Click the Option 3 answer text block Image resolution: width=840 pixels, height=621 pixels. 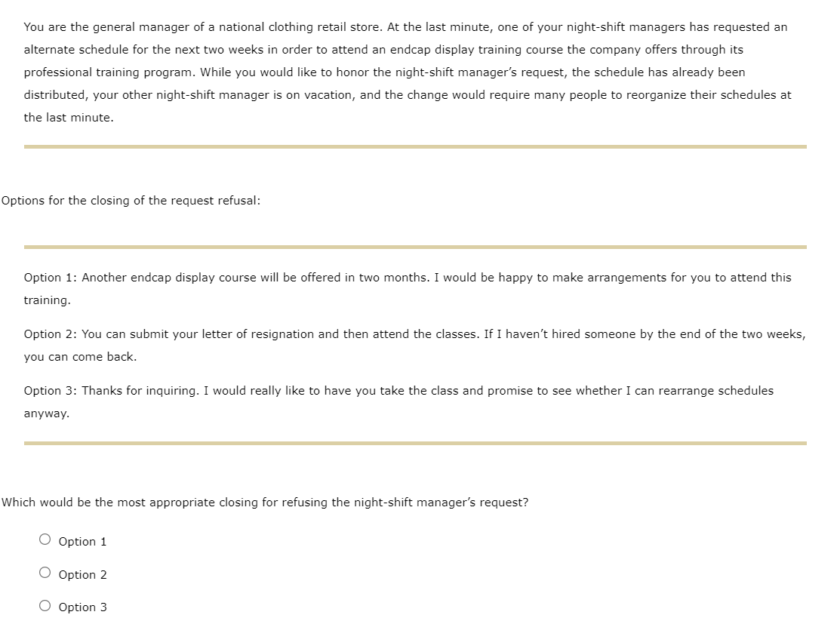tap(398, 401)
